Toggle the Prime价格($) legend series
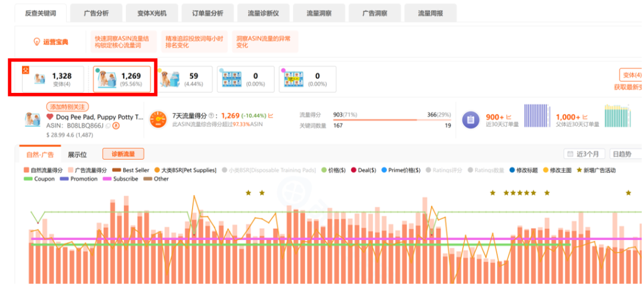This screenshot has width=644, height=286. [401, 170]
